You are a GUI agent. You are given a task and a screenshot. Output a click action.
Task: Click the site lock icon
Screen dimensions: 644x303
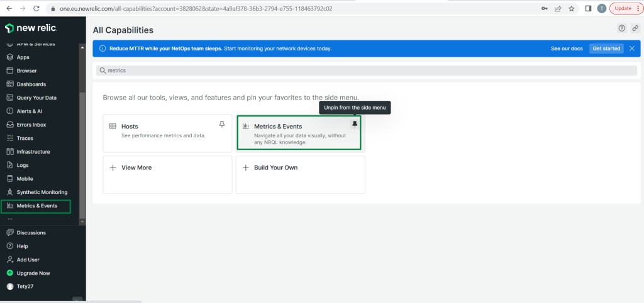pyautogui.click(x=53, y=8)
